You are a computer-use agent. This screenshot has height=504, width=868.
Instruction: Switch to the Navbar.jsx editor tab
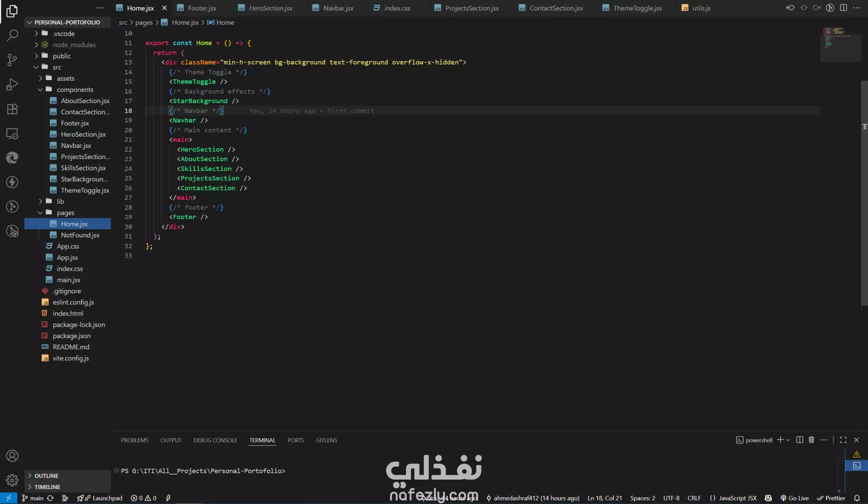[338, 8]
